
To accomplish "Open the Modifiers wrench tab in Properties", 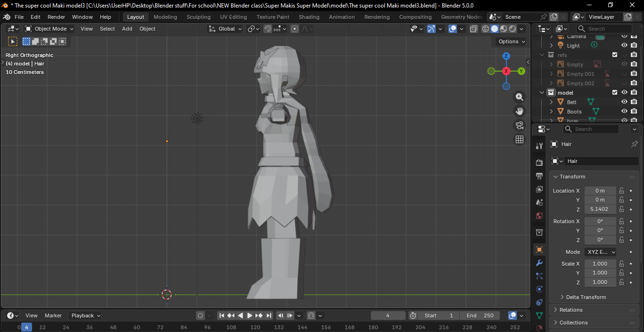I will 539,263.
